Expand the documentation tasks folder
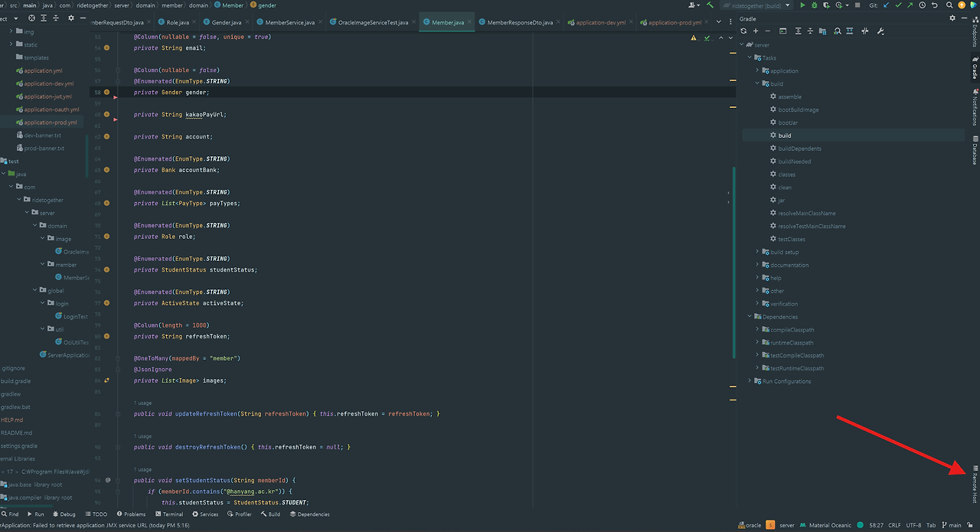Image resolution: width=980 pixels, height=532 pixels. pyautogui.click(x=757, y=265)
